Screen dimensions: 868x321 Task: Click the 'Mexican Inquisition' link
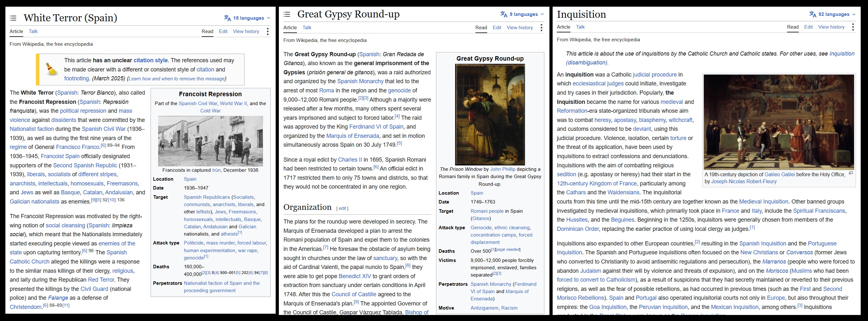(735, 307)
